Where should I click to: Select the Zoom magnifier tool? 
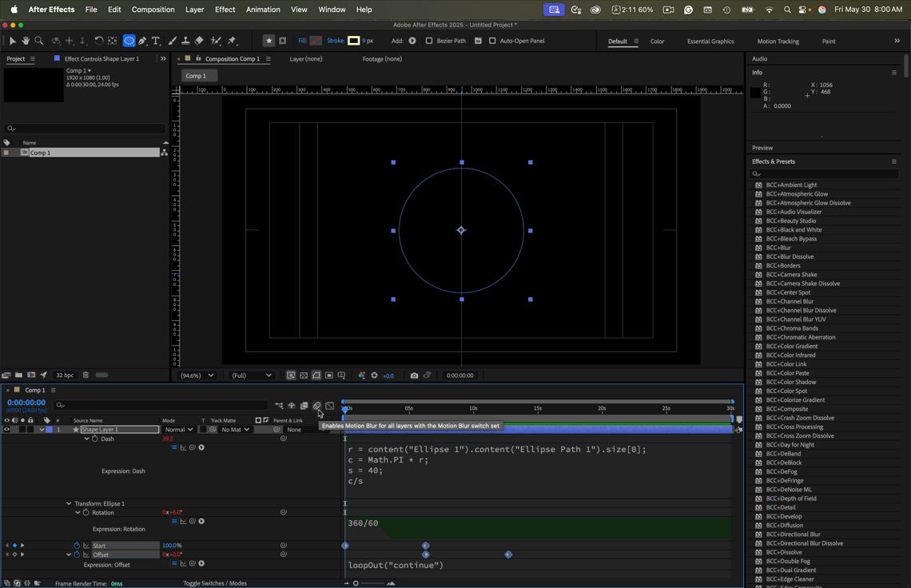(38, 41)
